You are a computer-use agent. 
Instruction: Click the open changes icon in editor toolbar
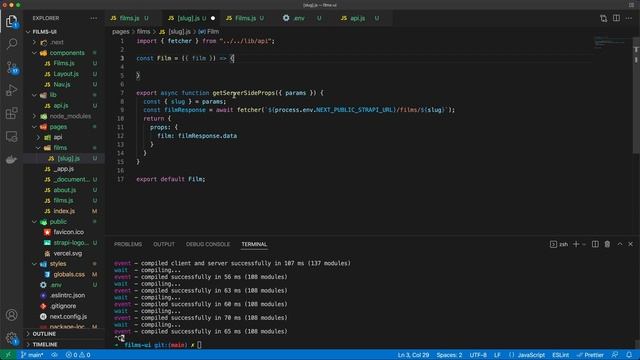[603, 18]
